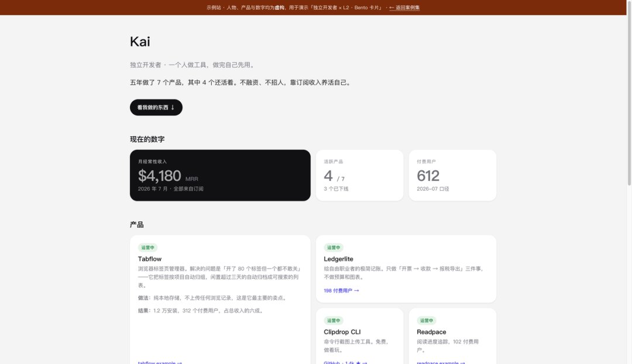The image size is (632, 364).
Task: Click the Readpace product title
Action: (x=431, y=332)
